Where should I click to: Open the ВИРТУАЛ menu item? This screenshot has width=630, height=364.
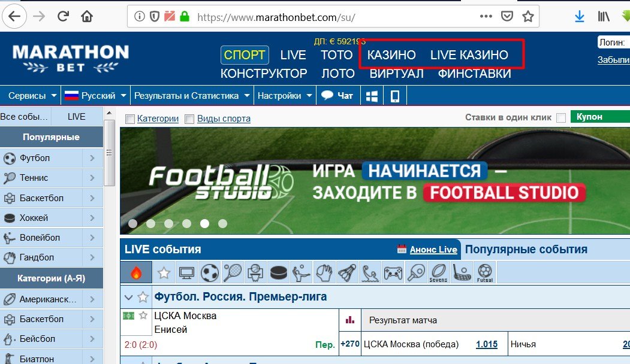[x=397, y=74]
